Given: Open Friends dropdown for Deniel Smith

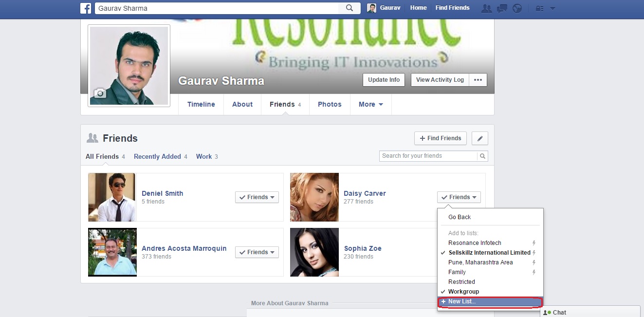Looking at the screenshot, I should (x=257, y=197).
